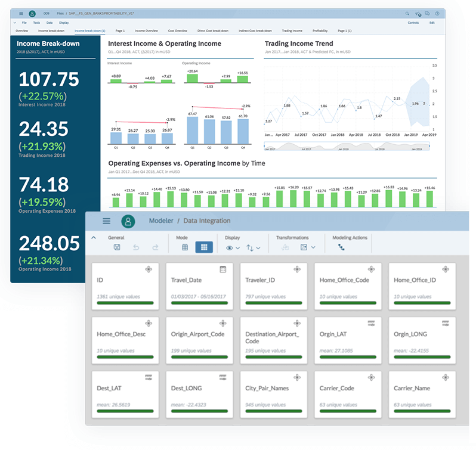Collapse the Modeler toolbar with chevron
This screenshot has width=476, height=450.
point(93,237)
